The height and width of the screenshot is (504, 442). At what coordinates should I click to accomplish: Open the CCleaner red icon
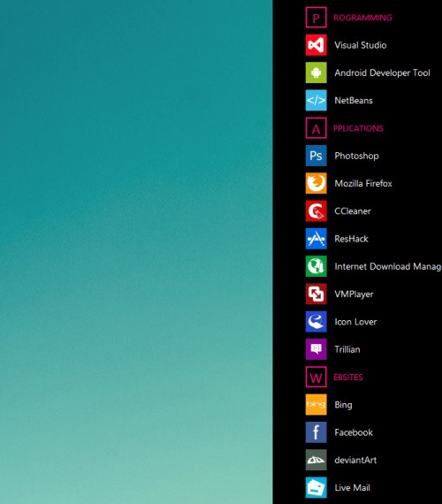tap(316, 210)
